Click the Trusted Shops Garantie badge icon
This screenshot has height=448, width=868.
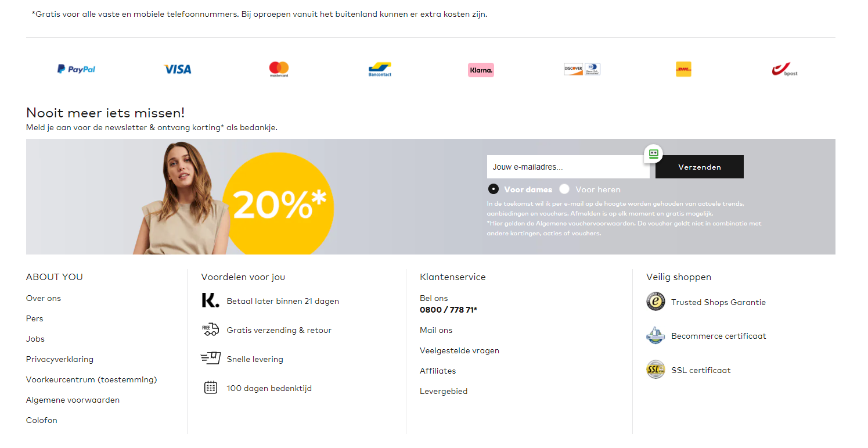(655, 302)
